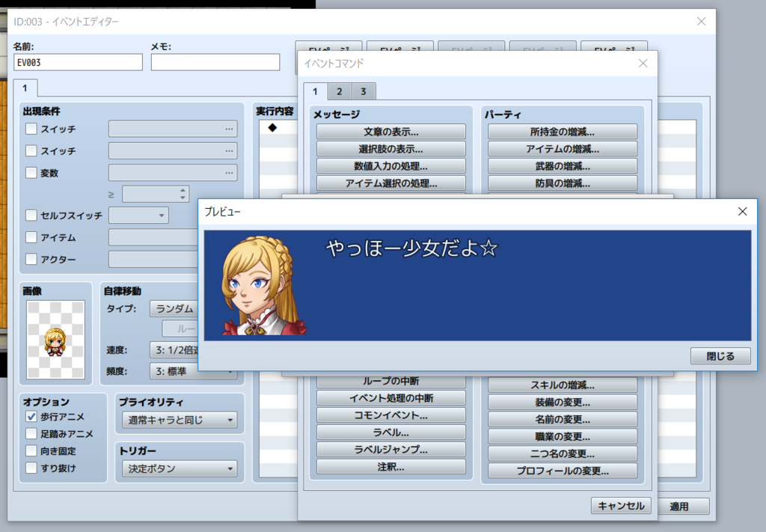Image resolution: width=766 pixels, height=532 pixels.
Task: Click the 文章の表示 command button
Action: click(x=390, y=132)
